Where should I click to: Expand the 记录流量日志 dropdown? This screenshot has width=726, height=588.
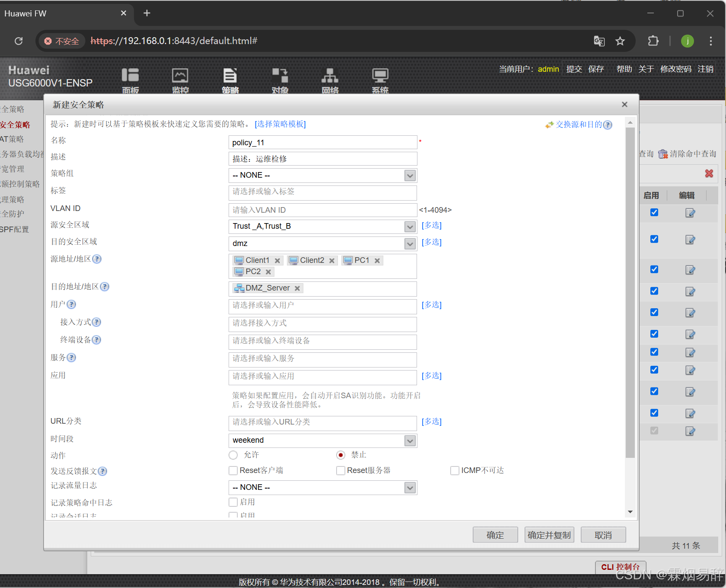[x=410, y=488]
